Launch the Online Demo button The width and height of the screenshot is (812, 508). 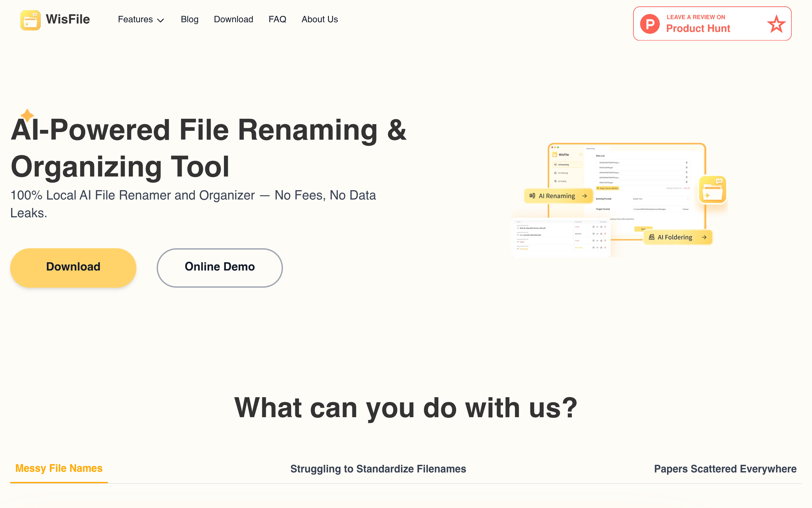[x=219, y=267]
